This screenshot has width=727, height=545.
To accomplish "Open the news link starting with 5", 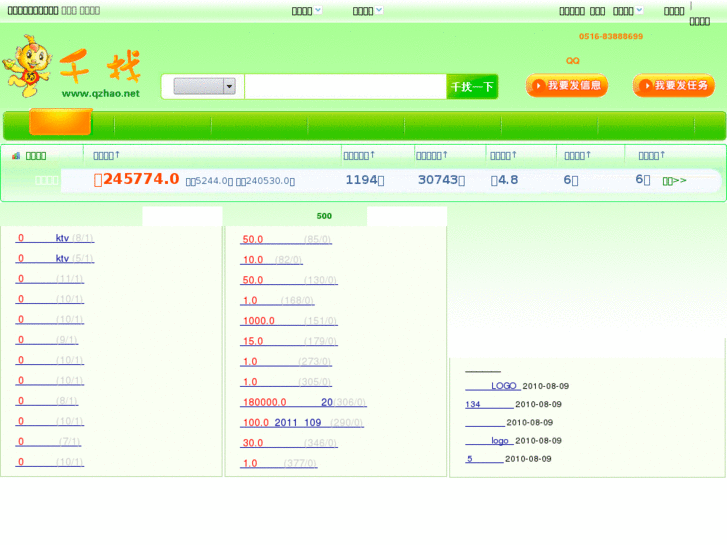I will [x=484, y=459].
